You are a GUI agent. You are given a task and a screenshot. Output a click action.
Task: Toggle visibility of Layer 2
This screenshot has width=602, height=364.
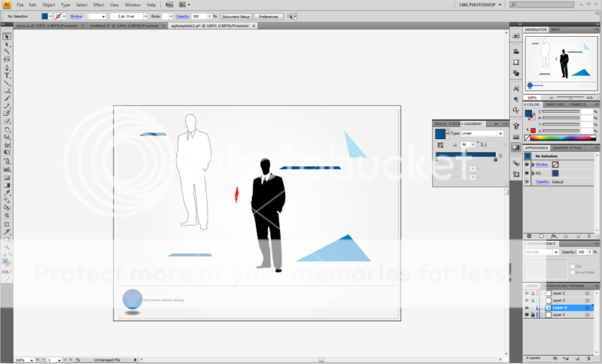[x=527, y=293]
